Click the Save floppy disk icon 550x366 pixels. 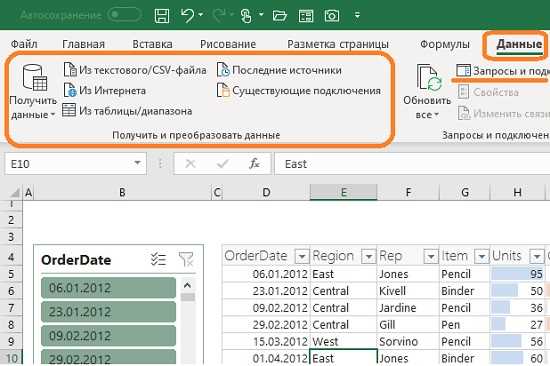pos(162,16)
